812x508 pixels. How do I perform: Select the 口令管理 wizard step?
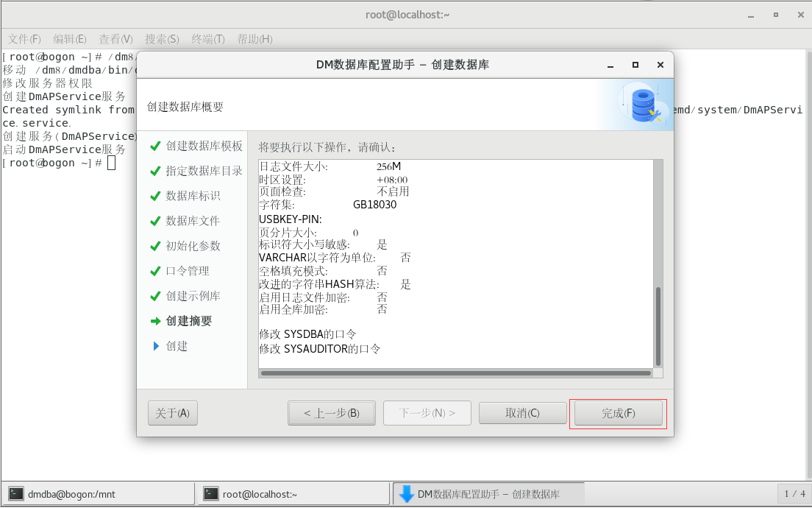188,271
